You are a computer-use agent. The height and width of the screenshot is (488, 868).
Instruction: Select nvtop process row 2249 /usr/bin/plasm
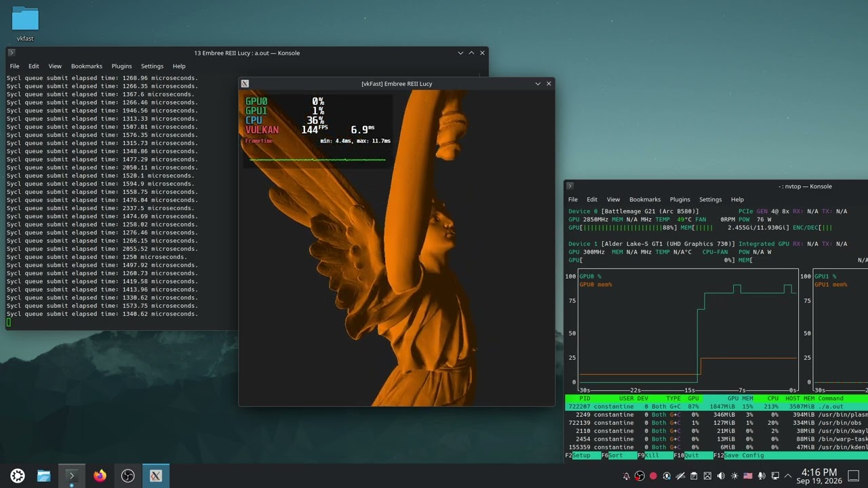(x=716, y=415)
